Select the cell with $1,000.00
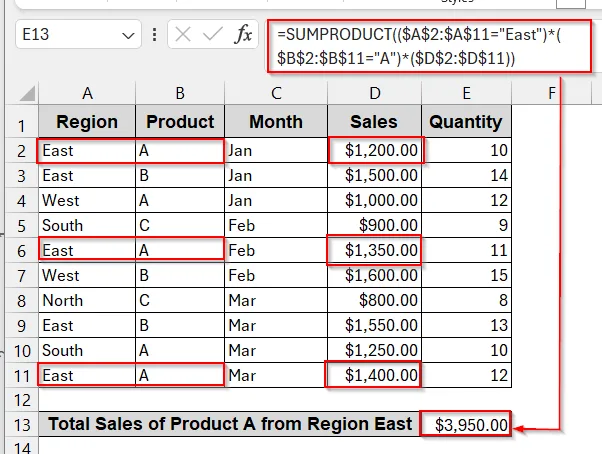 tap(374, 200)
